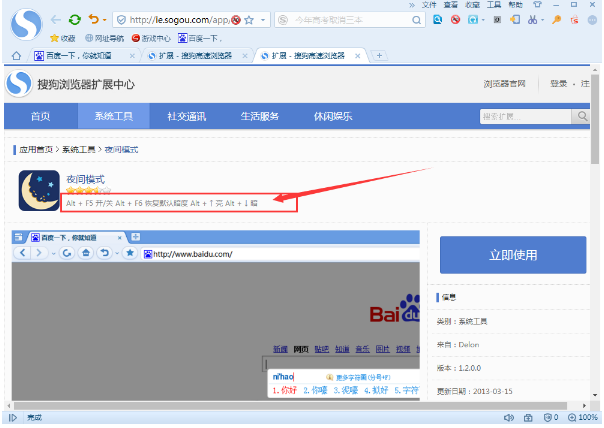The width and height of the screenshot is (604, 428).
Task: Open a new tab with plus button
Action: click(x=379, y=56)
